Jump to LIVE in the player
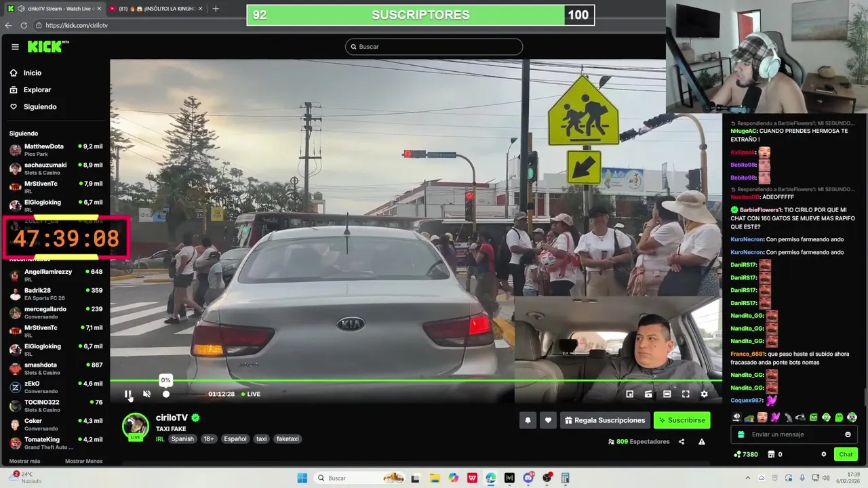This screenshot has height=488, width=868. click(251, 394)
